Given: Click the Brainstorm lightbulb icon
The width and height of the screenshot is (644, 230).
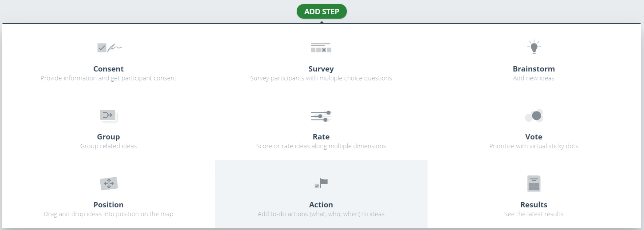Looking at the screenshot, I should 534,47.
